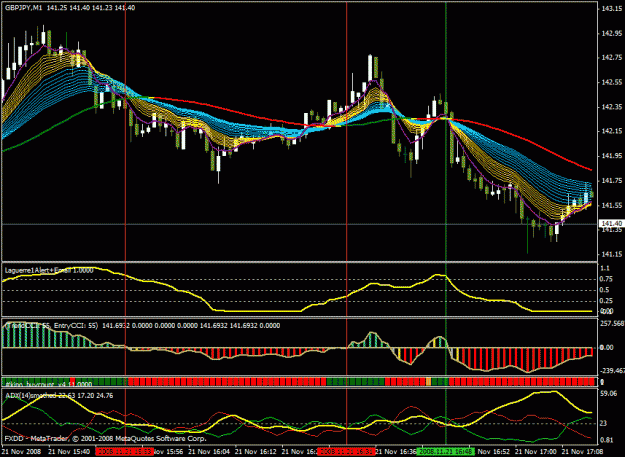The width and height of the screenshot is (625, 457).
Task: Click the FXDD MetaTrader copyright text
Action: [105, 438]
